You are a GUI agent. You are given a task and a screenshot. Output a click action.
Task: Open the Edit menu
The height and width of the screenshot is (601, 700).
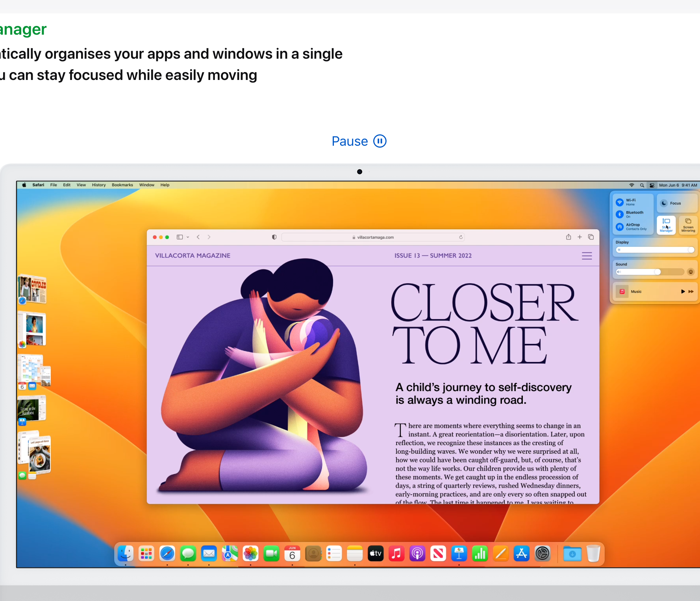pyautogui.click(x=67, y=185)
